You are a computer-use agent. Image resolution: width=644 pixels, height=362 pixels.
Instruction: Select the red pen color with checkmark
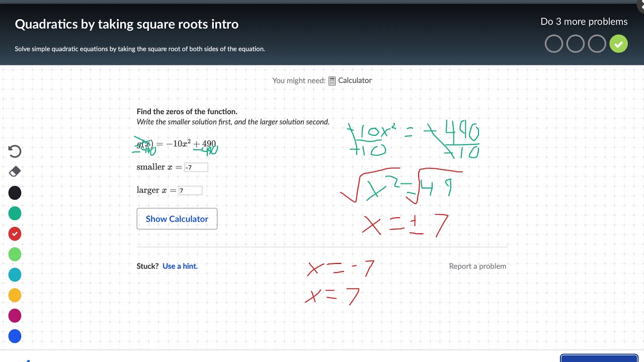point(15,234)
